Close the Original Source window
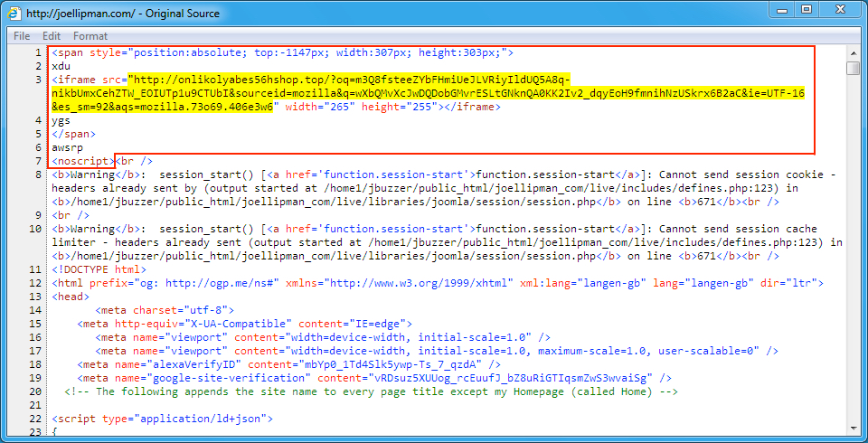The width and height of the screenshot is (868, 443). click(840, 10)
